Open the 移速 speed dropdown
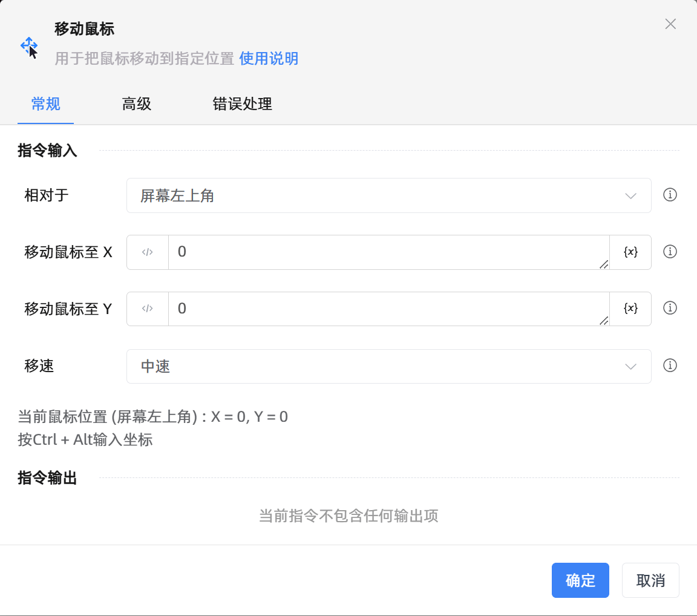The height and width of the screenshot is (616, 697). pyautogui.click(x=388, y=366)
